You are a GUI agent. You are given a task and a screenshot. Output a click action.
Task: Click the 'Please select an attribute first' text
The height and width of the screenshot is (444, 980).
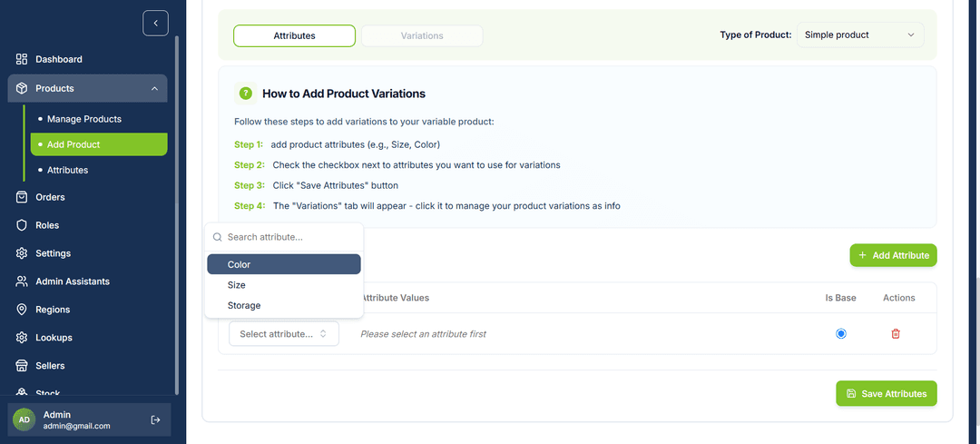click(x=423, y=334)
